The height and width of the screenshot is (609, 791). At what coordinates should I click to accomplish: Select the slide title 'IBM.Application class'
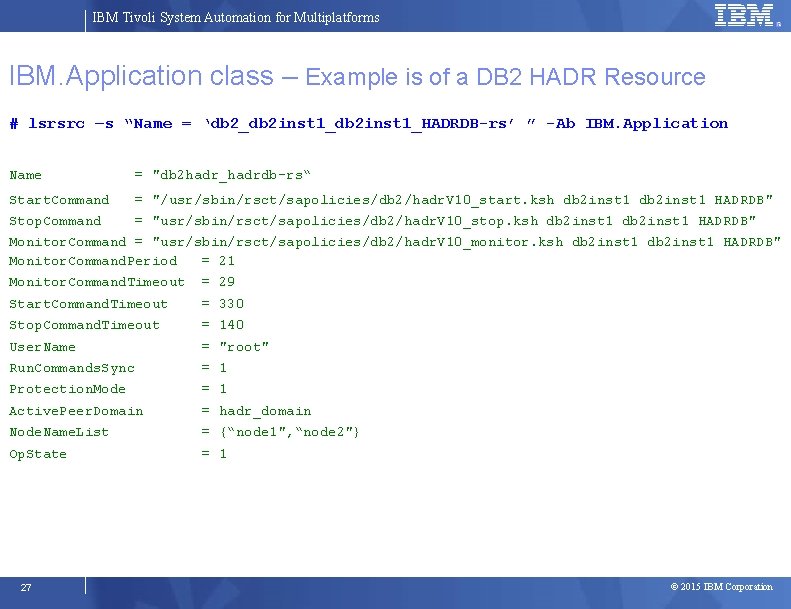[x=141, y=76]
